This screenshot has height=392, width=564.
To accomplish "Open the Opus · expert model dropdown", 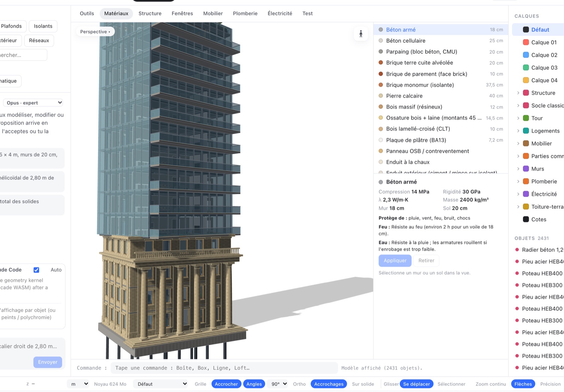I will coord(33,103).
